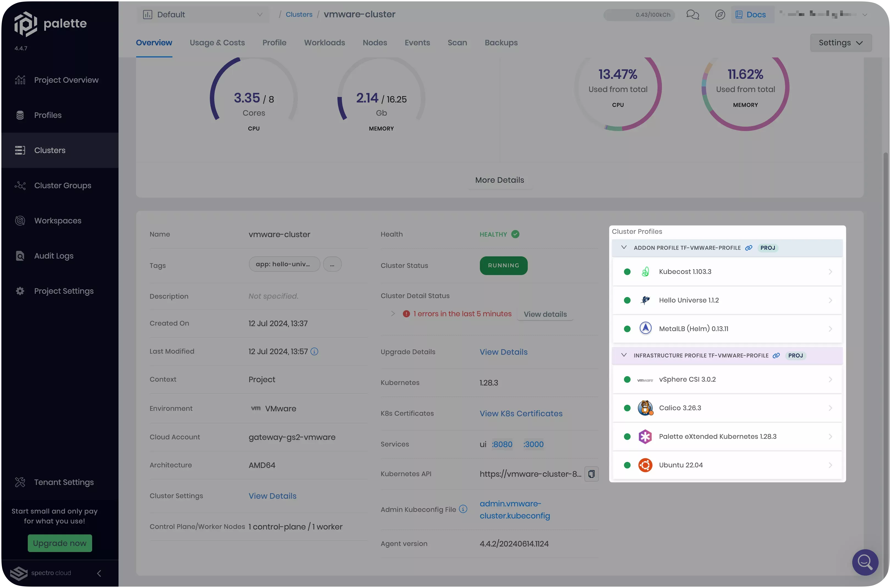This screenshot has height=588, width=891.
Task: Click the Ubuntu pack icon
Action: click(645, 465)
